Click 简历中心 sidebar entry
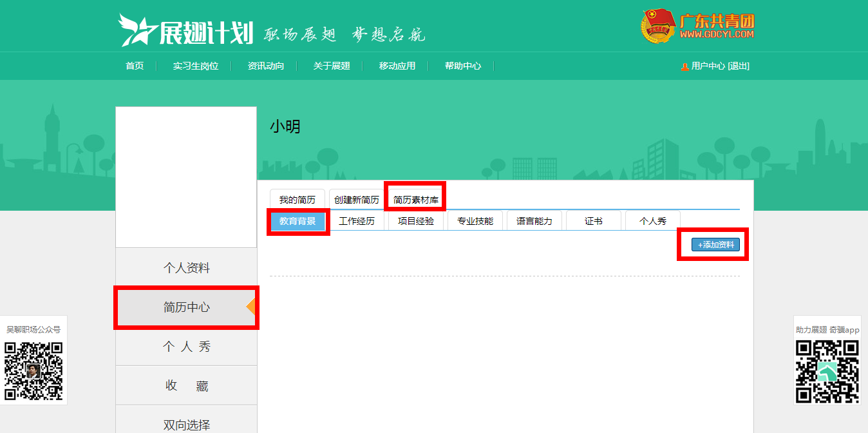 (187, 307)
